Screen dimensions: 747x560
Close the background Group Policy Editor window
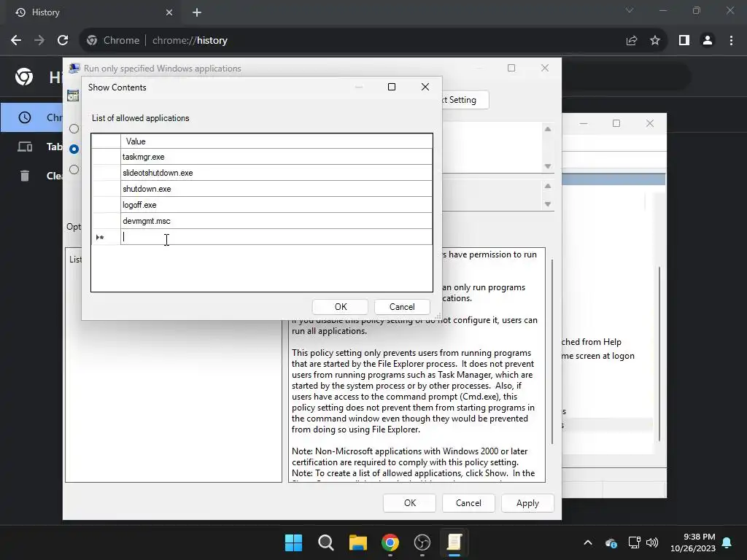point(650,123)
